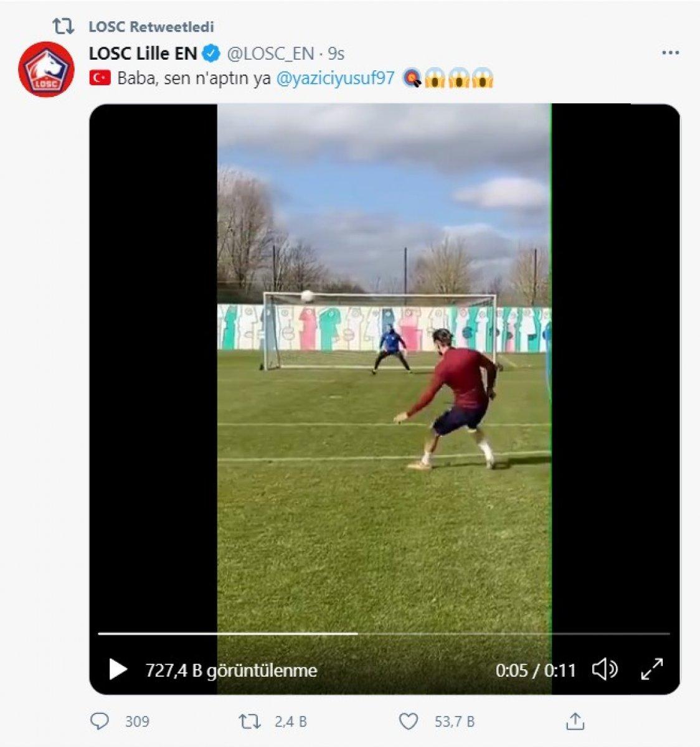This screenshot has width=700, height=747.
Task: Click the reply speech bubble icon
Action: pos(102,722)
